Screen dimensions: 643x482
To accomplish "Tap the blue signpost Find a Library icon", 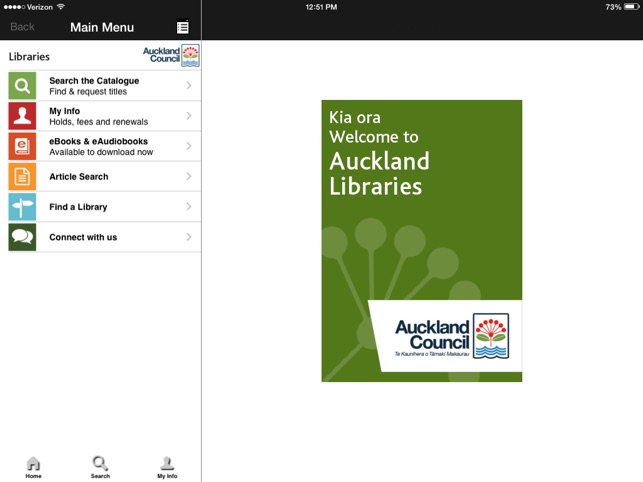I will (x=22, y=207).
